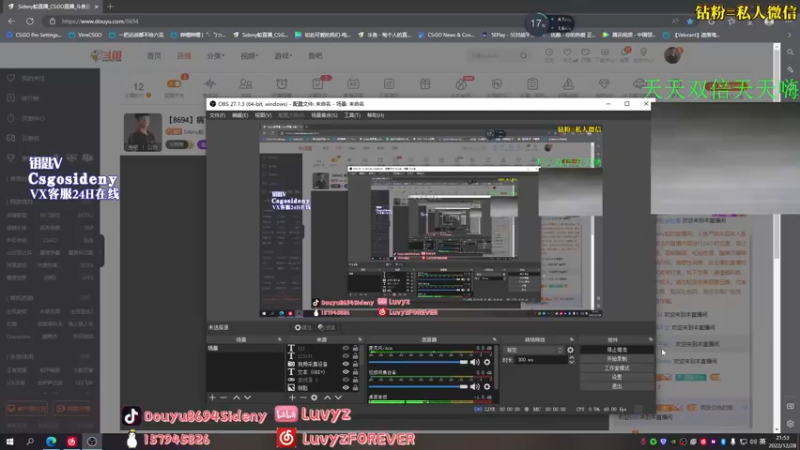This screenshot has width=800, height=450.
Task: Move source up with Sources panel up arrow
Action: pyautogui.click(x=327, y=397)
